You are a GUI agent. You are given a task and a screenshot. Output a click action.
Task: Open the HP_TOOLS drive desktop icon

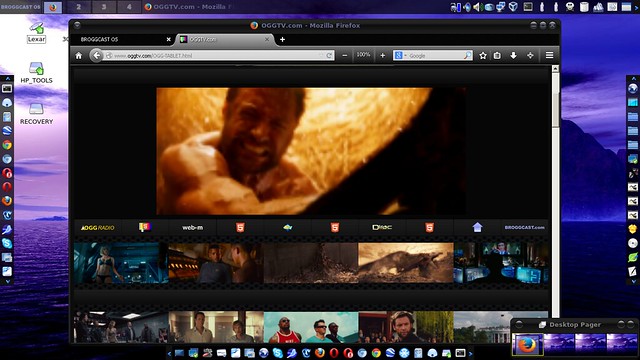[x=36, y=73]
